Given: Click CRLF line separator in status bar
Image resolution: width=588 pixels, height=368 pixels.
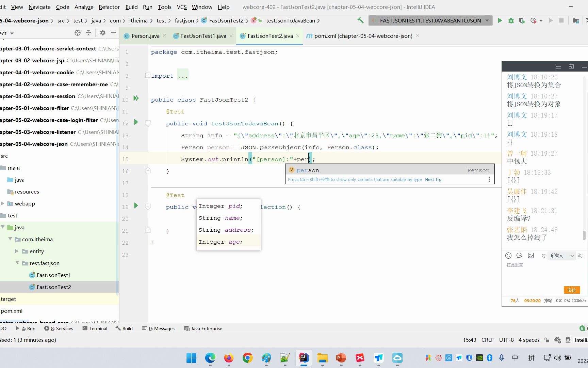Looking at the screenshot, I should coord(487,340).
